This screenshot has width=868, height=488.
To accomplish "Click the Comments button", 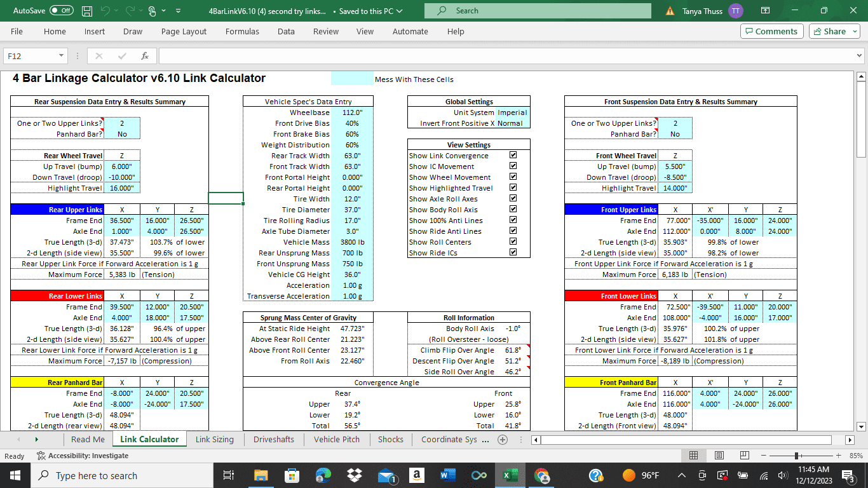I will (x=771, y=31).
